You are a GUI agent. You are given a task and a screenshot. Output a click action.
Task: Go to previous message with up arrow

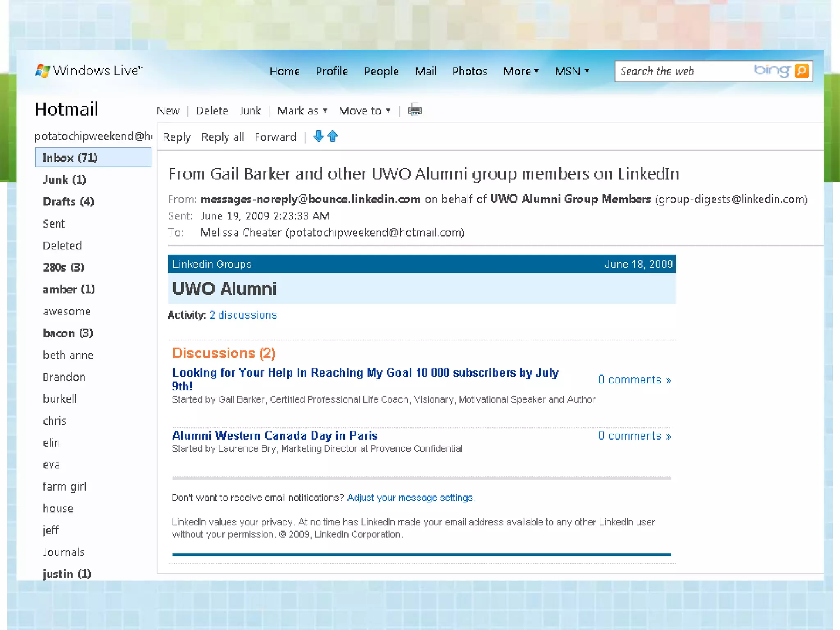point(333,136)
